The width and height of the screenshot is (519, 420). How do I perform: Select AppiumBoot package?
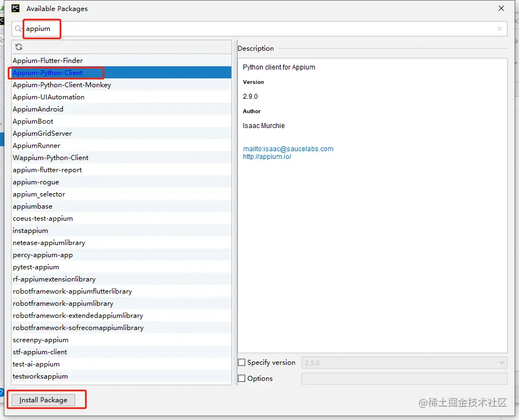(x=121, y=121)
